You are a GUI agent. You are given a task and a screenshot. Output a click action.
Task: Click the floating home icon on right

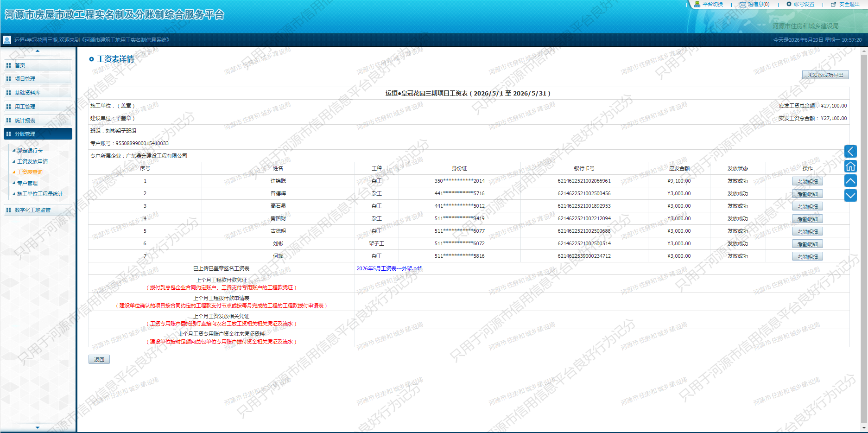(x=850, y=166)
